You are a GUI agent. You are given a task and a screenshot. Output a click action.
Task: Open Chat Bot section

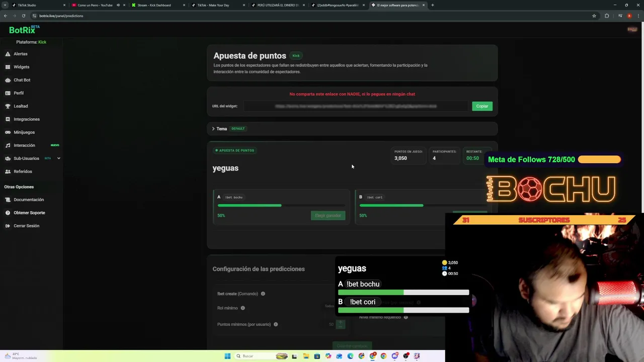22,80
